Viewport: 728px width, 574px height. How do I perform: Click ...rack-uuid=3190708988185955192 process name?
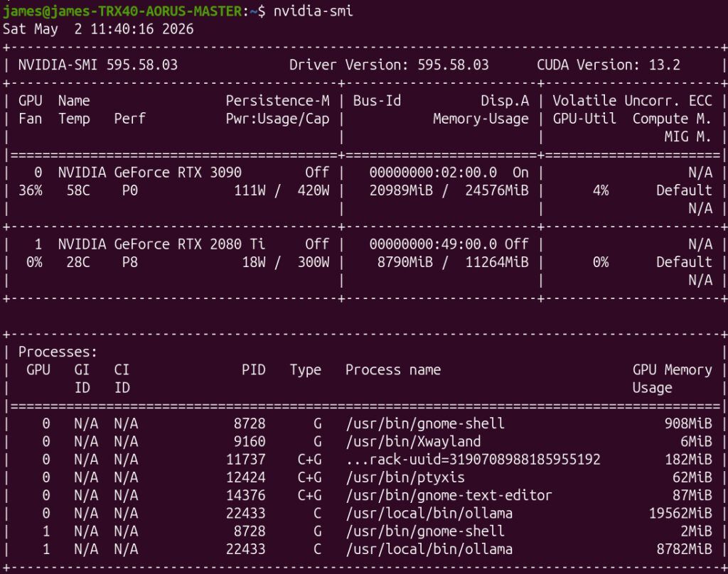click(473, 460)
